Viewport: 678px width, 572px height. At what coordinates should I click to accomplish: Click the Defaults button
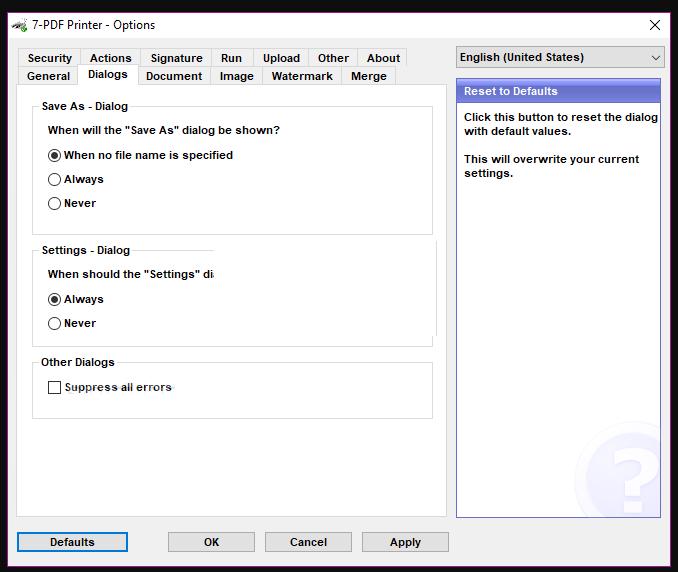[72, 542]
